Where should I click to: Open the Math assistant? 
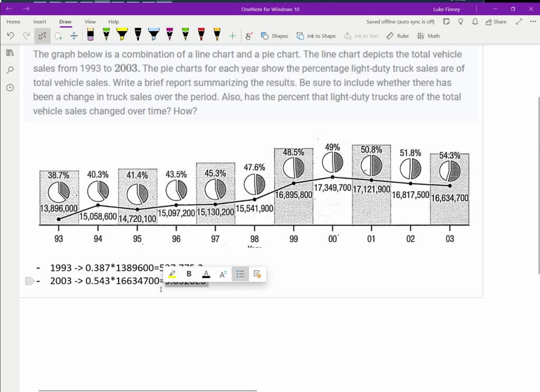428,36
